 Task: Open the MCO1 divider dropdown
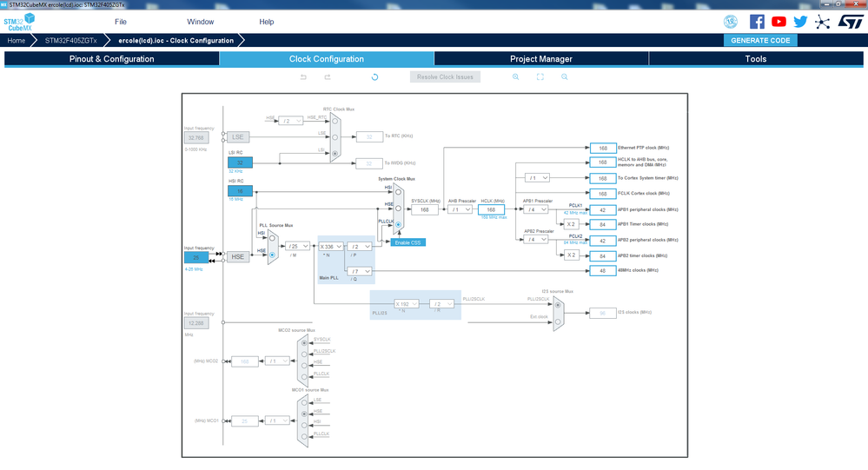(277, 420)
